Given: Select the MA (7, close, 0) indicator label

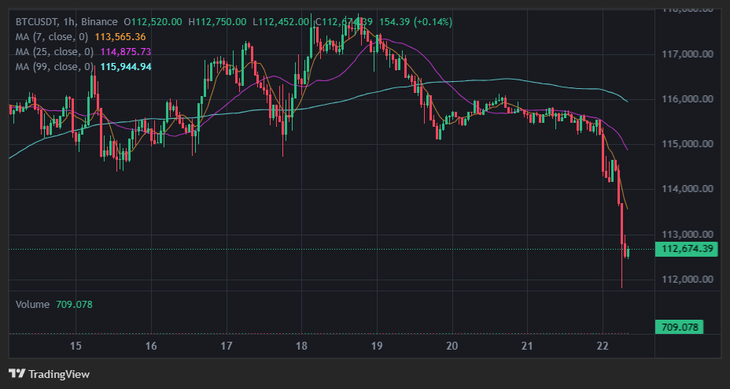Looking at the screenshot, I should (x=52, y=36).
